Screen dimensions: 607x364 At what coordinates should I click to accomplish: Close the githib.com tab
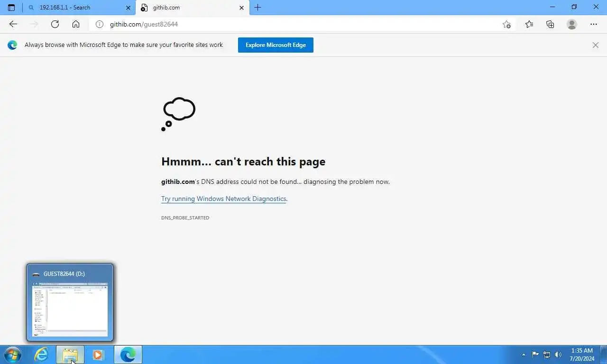click(x=242, y=8)
